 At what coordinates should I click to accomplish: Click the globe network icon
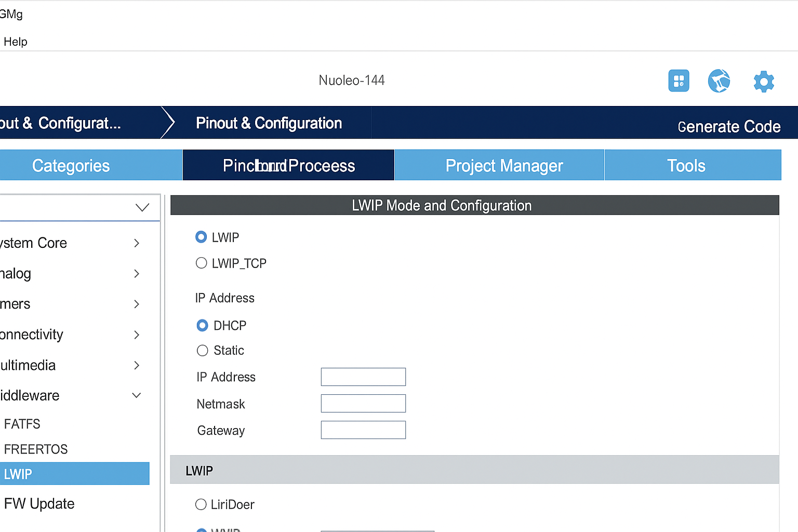pos(719,81)
